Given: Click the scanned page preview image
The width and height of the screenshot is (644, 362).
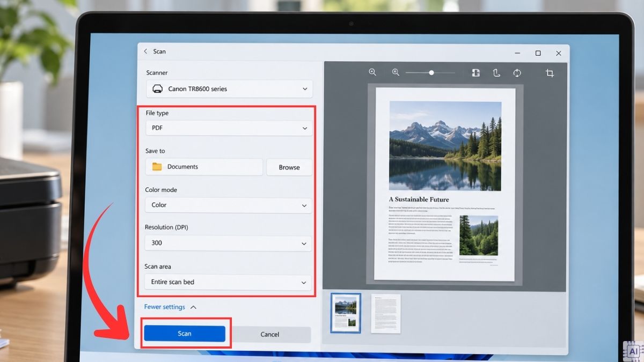Looking at the screenshot, I should [445, 184].
